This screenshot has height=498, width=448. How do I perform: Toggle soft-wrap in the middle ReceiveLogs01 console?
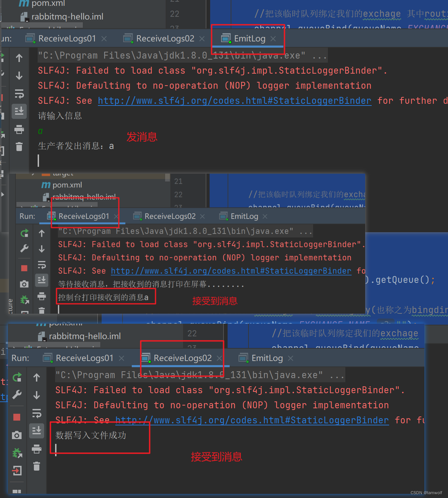pyautogui.click(x=42, y=265)
